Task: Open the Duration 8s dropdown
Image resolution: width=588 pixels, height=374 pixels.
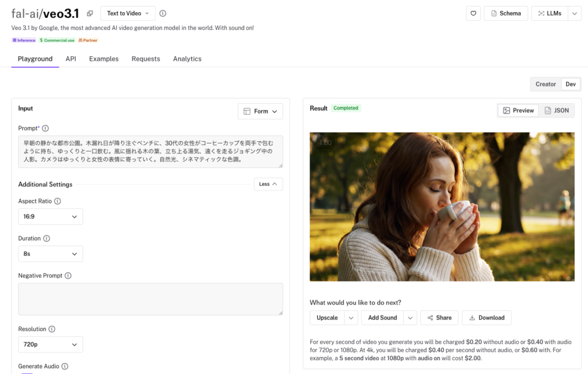Action: (x=51, y=254)
